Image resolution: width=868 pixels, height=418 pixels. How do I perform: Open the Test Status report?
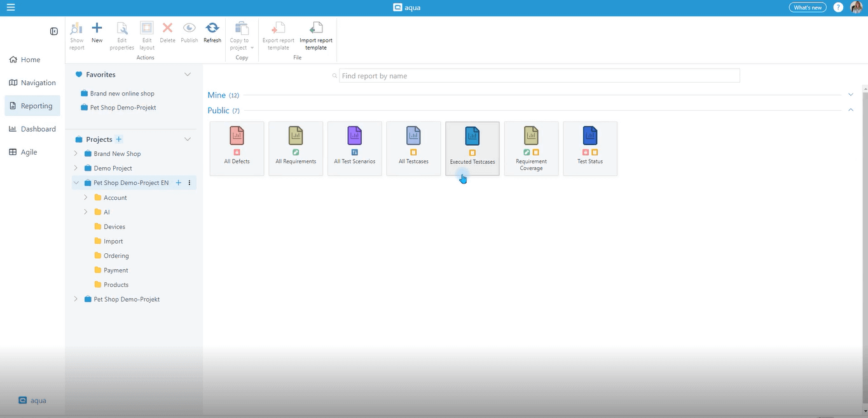590,148
